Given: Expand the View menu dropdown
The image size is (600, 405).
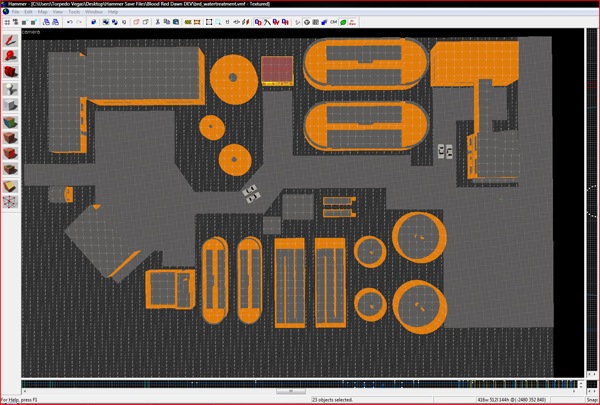Looking at the screenshot, I should [x=58, y=12].
